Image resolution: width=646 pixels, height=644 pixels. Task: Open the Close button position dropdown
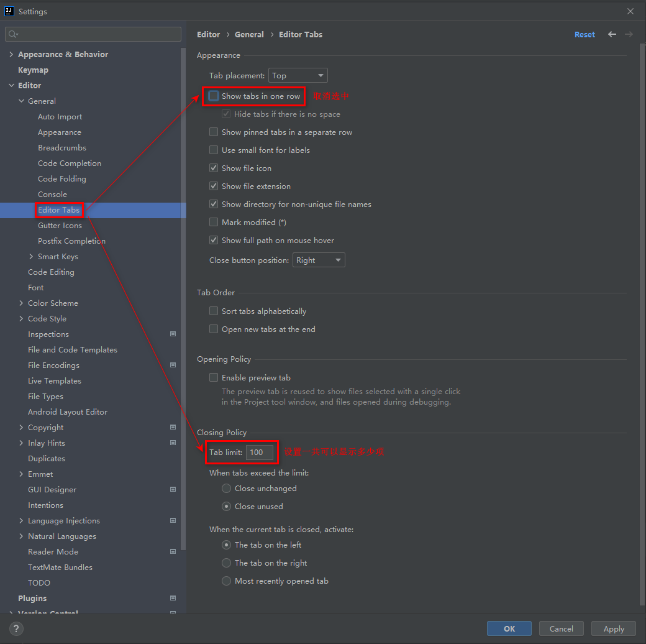pos(319,260)
